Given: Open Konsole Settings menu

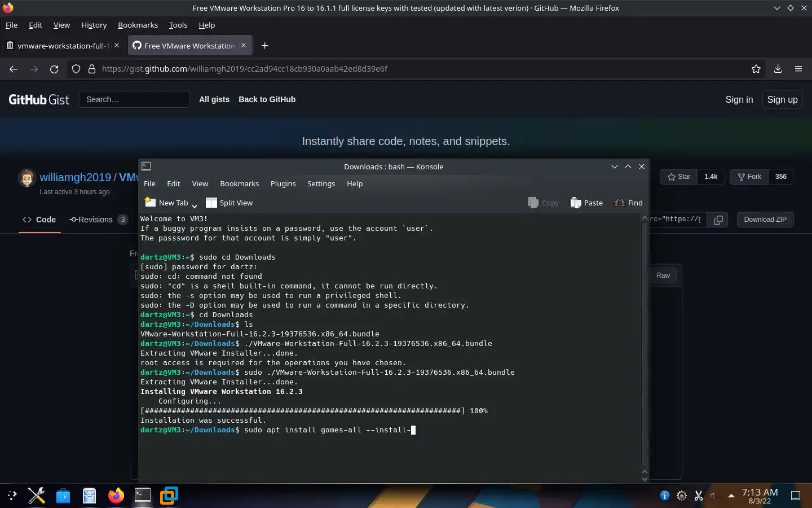Looking at the screenshot, I should pyautogui.click(x=321, y=184).
